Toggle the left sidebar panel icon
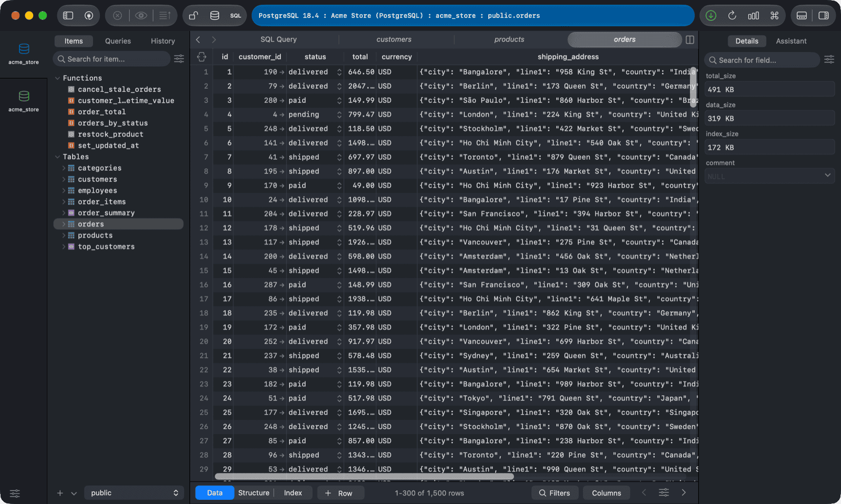This screenshot has height=504, width=841. [x=68, y=16]
